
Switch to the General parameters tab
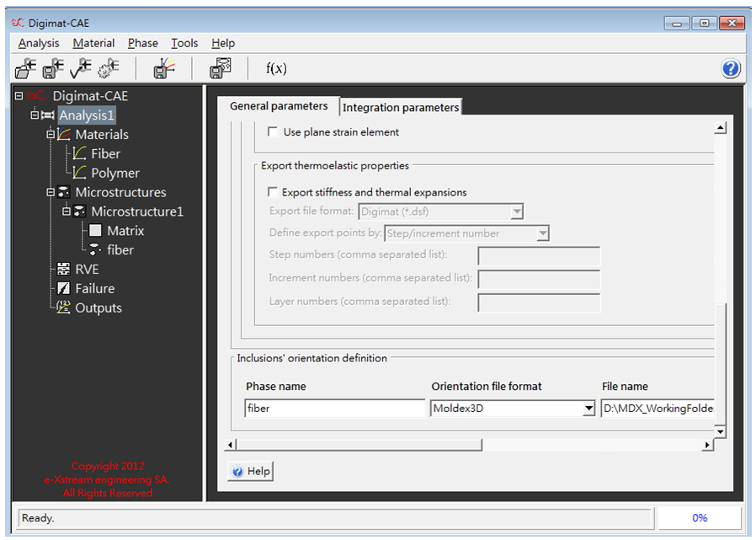[x=279, y=106]
